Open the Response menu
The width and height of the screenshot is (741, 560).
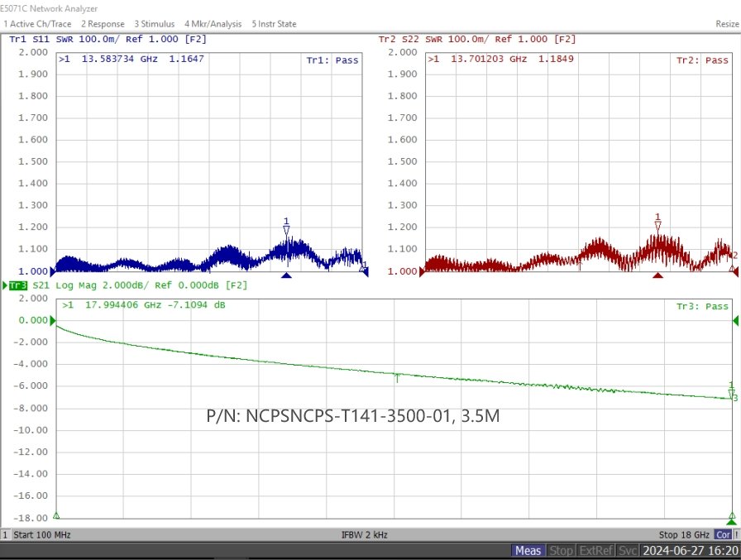[103, 24]
